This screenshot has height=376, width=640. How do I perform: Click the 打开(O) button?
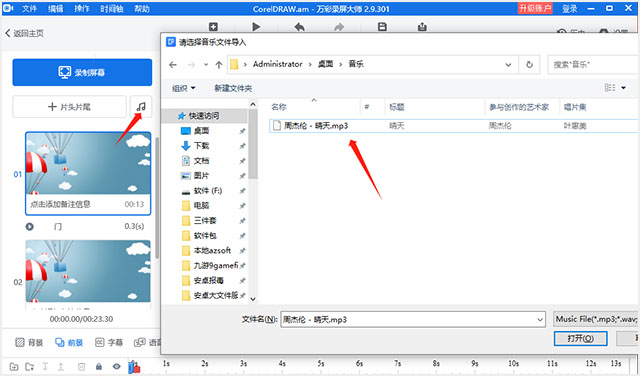580,338
